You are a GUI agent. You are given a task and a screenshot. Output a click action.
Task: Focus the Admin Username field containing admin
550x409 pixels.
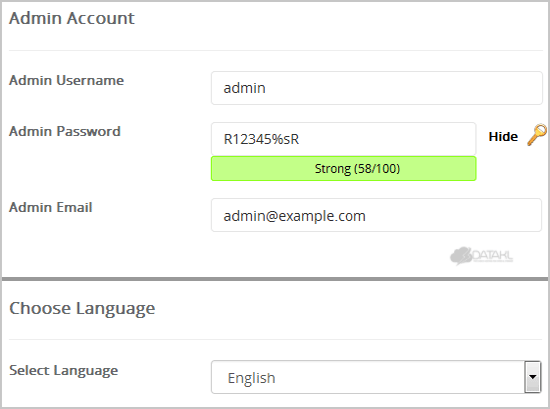click(x=376, y=88)
